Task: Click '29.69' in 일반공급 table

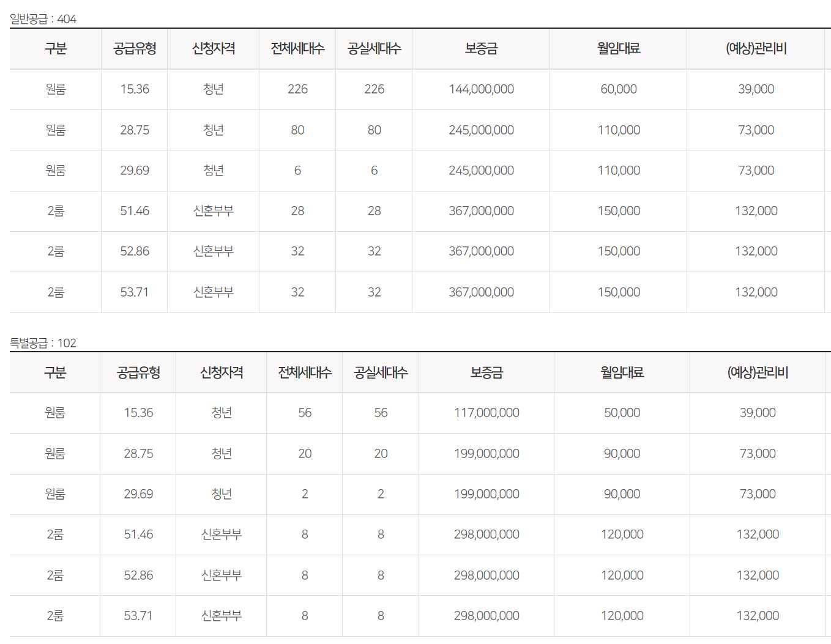Action: click(x=135, y=170)
